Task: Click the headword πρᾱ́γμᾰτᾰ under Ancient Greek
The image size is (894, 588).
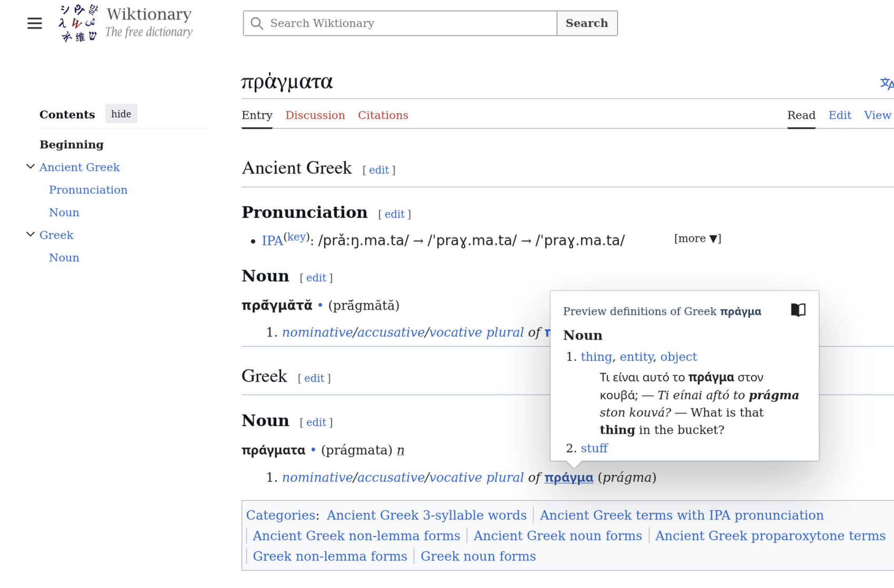Action: click(277, 306)
